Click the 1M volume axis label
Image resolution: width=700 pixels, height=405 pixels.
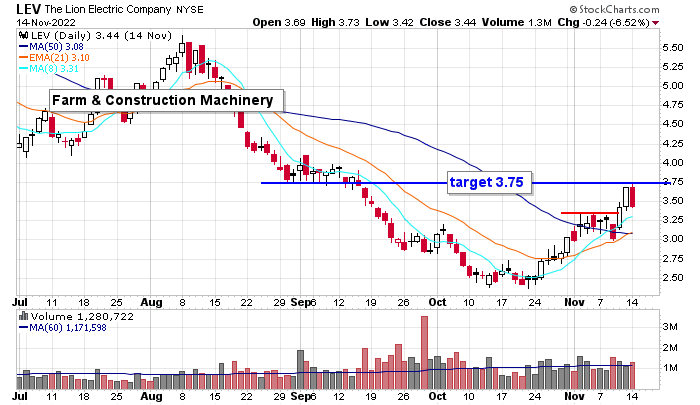[x=670, y=368]
